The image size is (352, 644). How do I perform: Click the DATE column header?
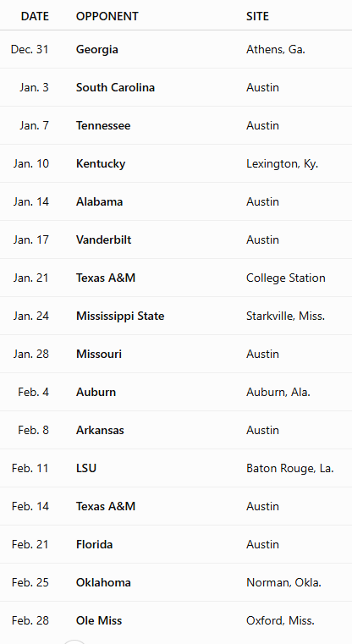35,16
